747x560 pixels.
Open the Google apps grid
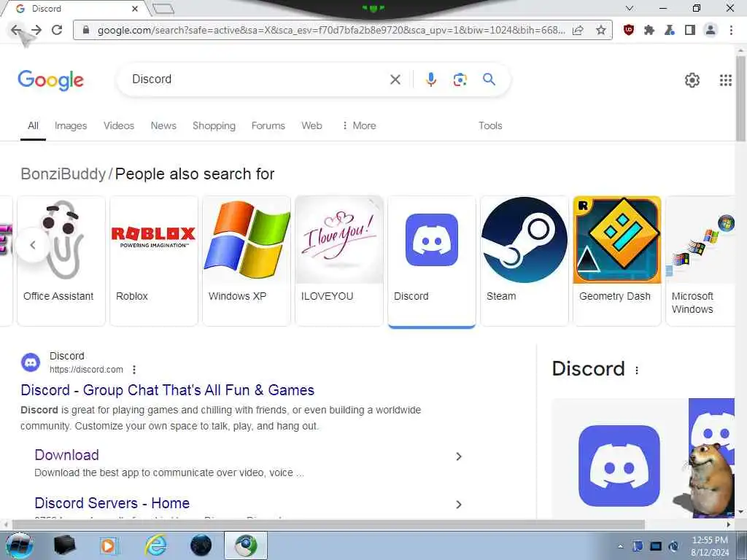pos(726,80)
